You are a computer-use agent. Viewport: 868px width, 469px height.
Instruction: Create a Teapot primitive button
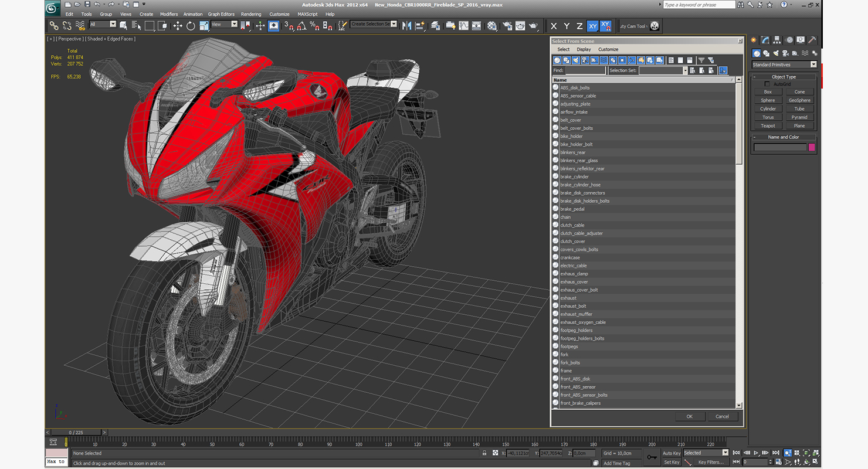click(x=768, y=125)
